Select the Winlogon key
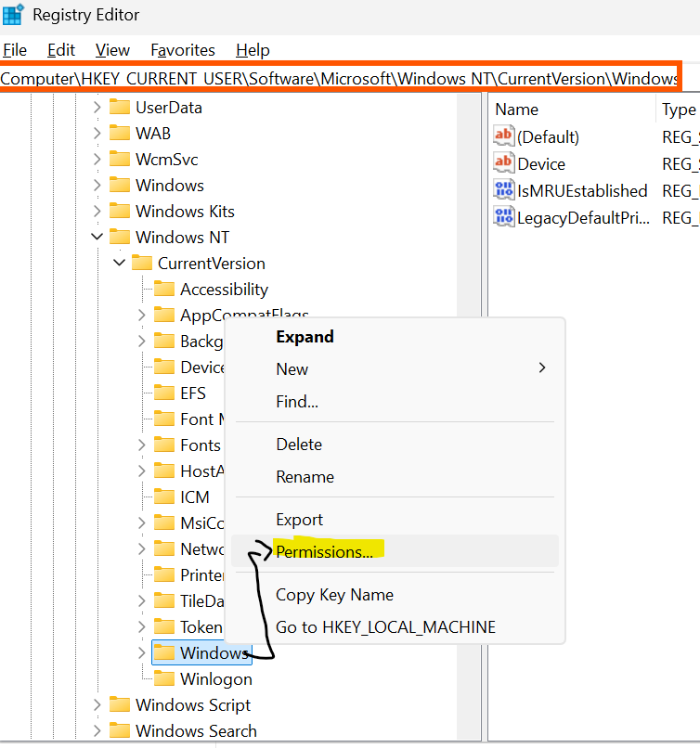Viewport: 700px width, 748px height. [x=215, y=678]
